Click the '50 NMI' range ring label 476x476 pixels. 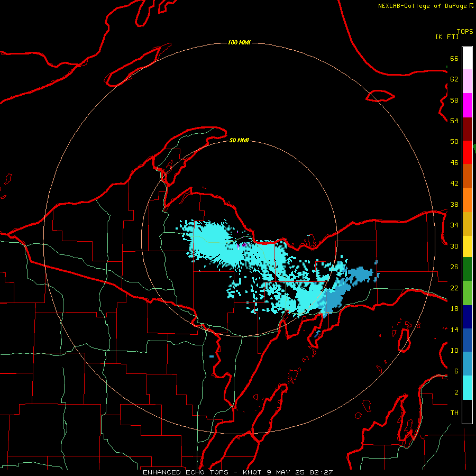(x=239, y=140)
